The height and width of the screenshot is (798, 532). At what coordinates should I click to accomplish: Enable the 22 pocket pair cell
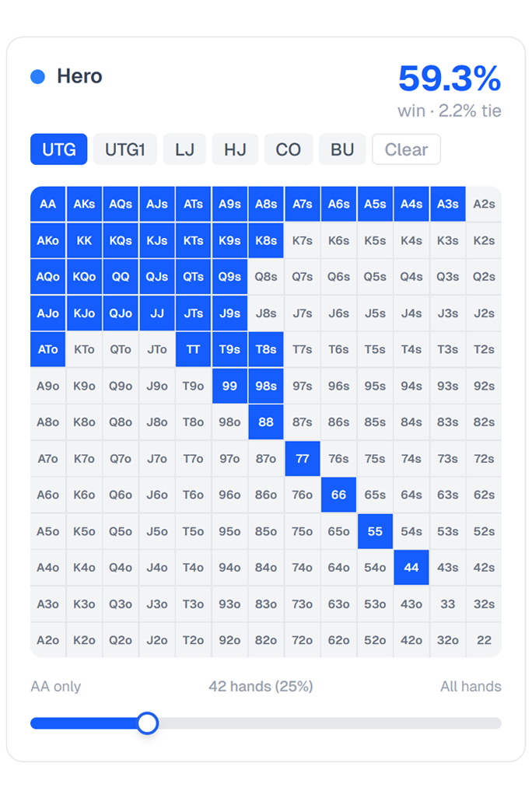pos(484,640)
